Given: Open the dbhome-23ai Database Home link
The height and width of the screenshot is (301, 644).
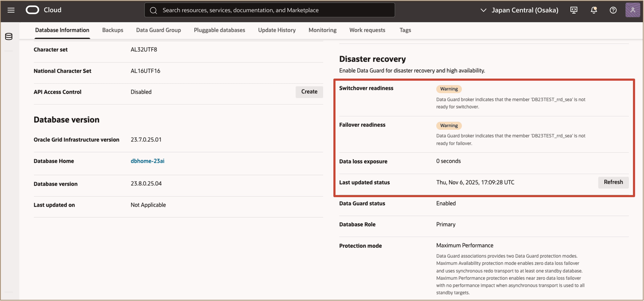Looking at the screenshot, I should click(147, 161).
